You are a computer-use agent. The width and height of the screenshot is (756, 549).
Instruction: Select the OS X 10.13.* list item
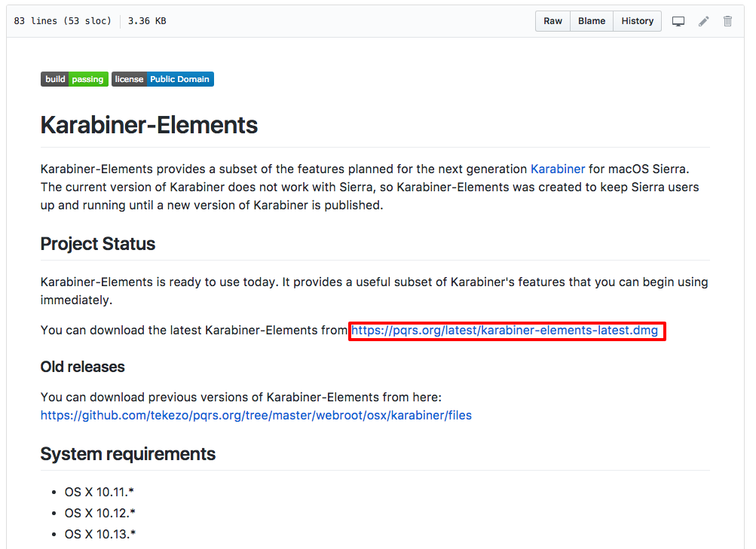100,535
